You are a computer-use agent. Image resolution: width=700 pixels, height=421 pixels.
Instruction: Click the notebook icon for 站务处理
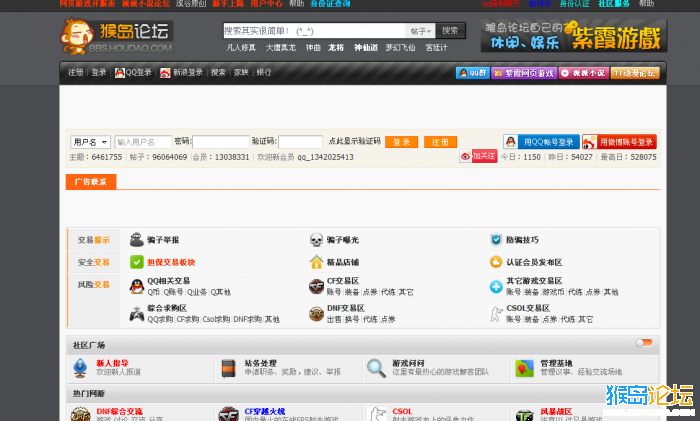(x=229, y=368)
